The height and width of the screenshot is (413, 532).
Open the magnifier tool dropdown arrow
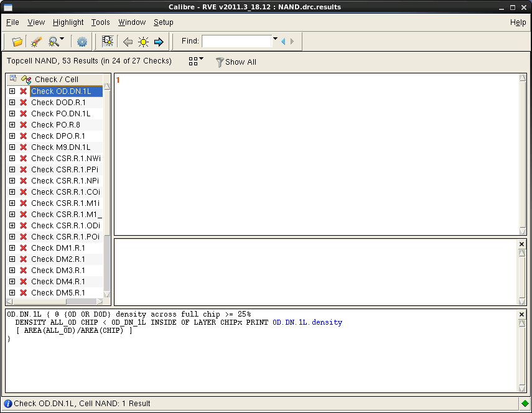click(62, 39)
